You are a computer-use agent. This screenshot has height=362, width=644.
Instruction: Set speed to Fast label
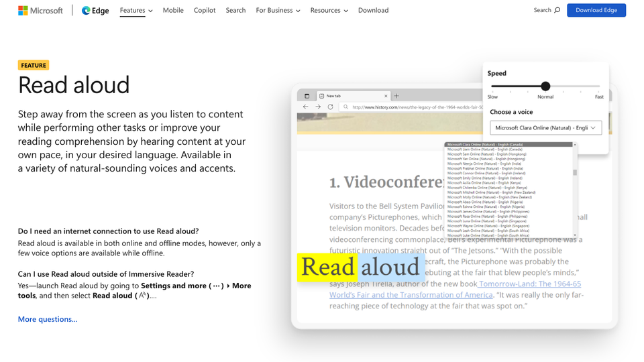click(x=599, y=97)
